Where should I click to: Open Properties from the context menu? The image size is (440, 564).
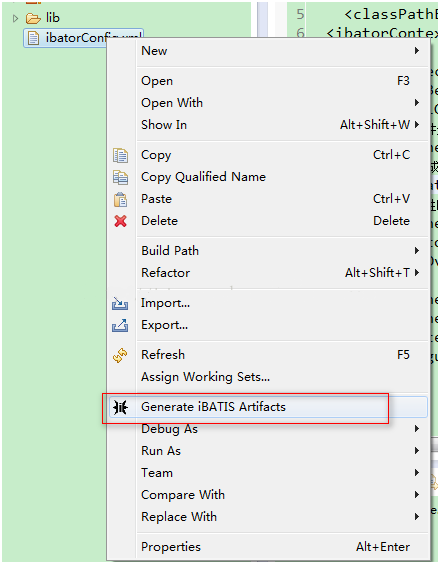click(267, 547)
